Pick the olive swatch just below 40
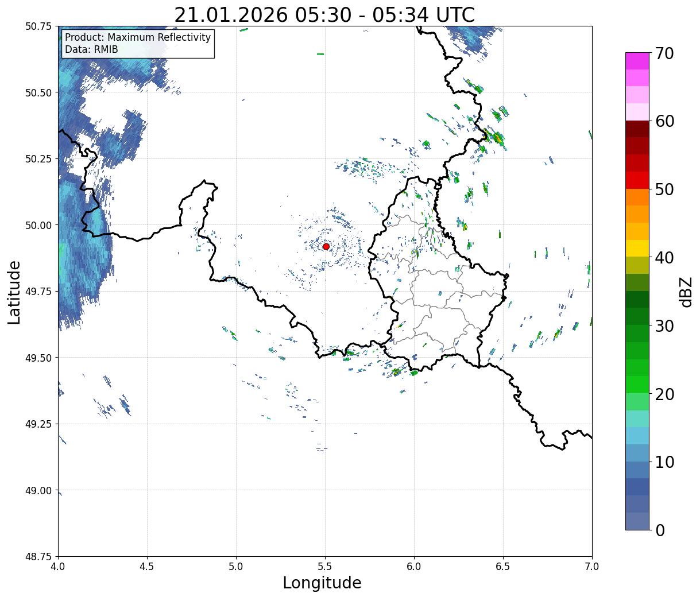This screenshot has width=700, height=597. (x=637, y=265)
